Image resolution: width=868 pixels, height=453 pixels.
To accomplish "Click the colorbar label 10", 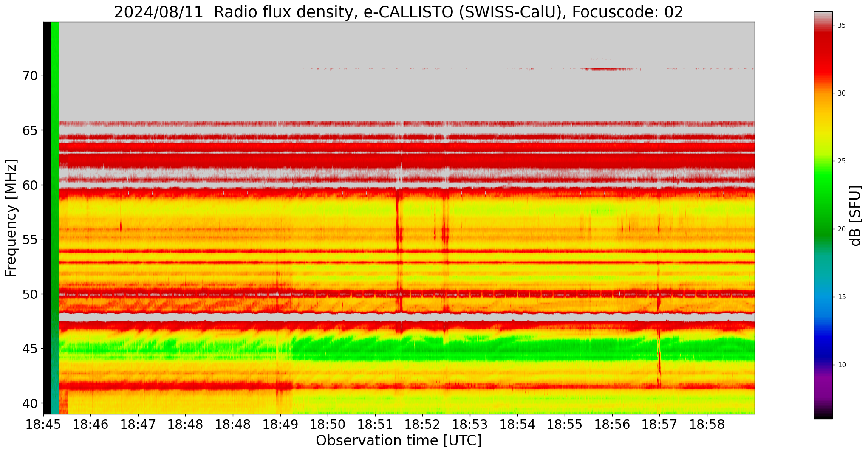I will (x=841, y=365).
